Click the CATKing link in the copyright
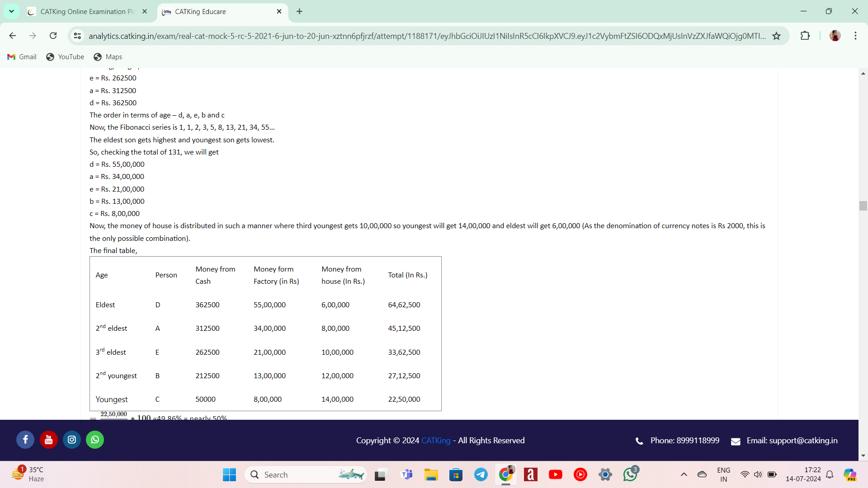This screenshot has width=868, height=488. point(436,441)
